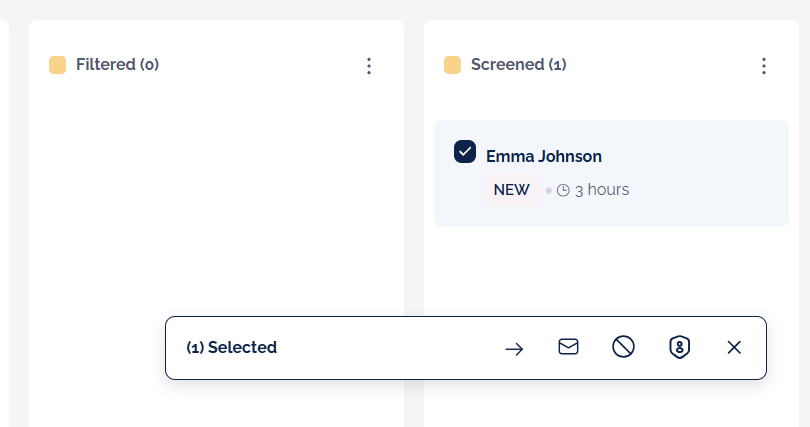Select the Screened (1) column header
810x427 pixels.
pyautogui.click(x=519, y=65)
